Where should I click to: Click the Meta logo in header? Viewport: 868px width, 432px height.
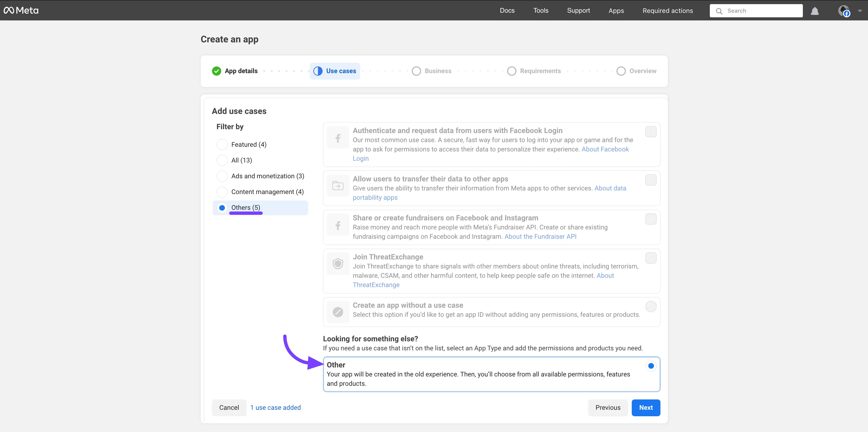(21, 10)
